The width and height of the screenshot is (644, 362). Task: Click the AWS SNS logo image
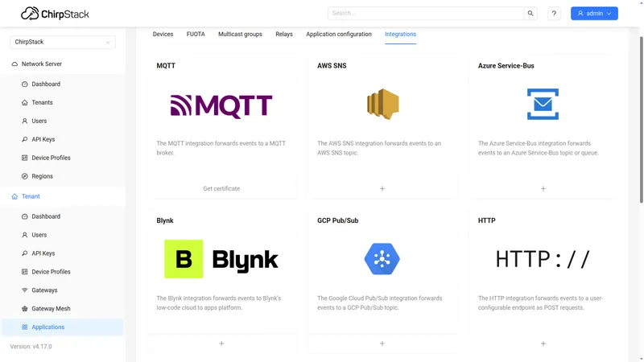[x=382, y=105]
